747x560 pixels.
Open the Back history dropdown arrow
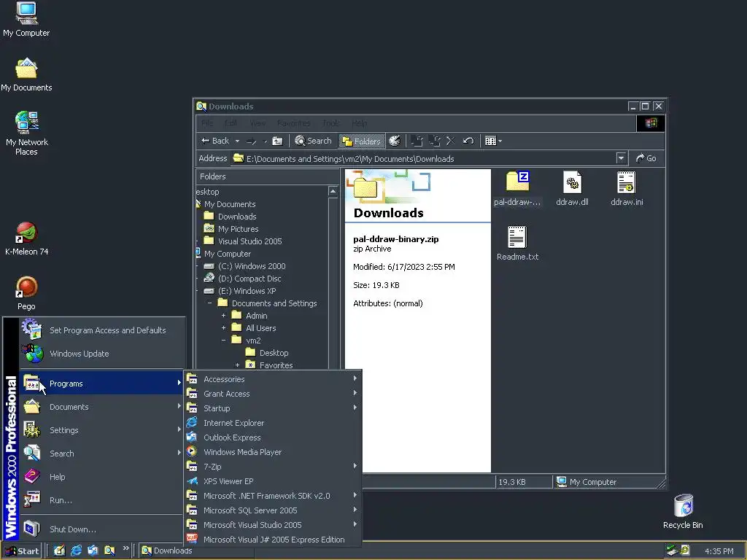237,141
